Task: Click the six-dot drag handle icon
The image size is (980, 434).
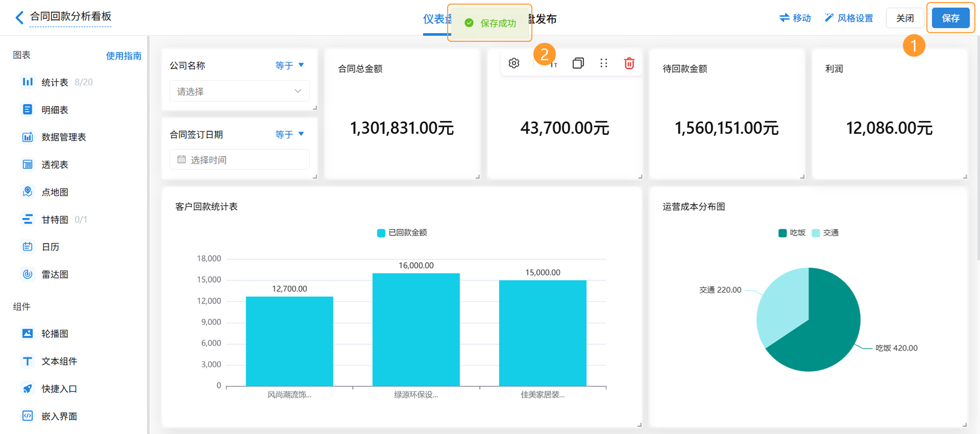Action: [603, 63]
